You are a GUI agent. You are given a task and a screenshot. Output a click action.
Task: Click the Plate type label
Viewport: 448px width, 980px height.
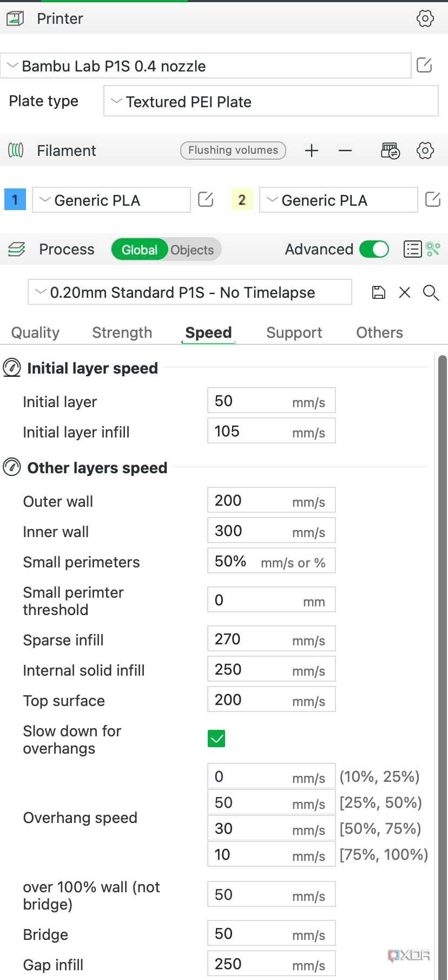click(44, 101)
